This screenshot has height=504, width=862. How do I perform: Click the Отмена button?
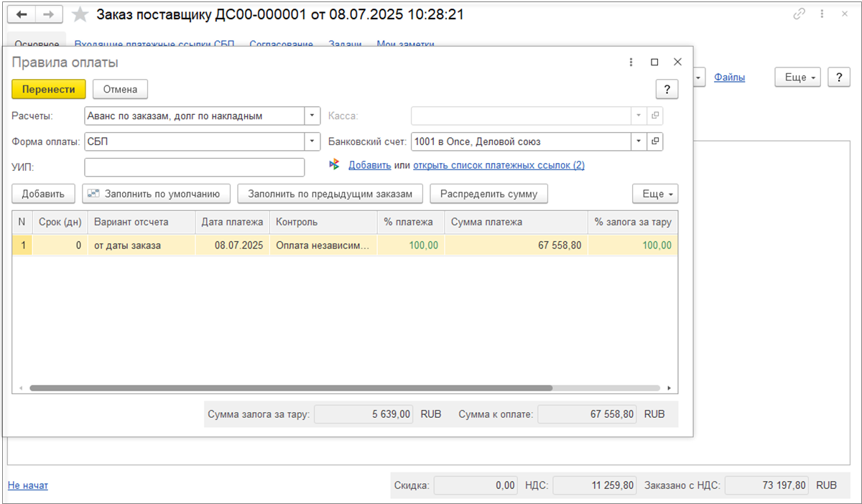click(120, 89)
